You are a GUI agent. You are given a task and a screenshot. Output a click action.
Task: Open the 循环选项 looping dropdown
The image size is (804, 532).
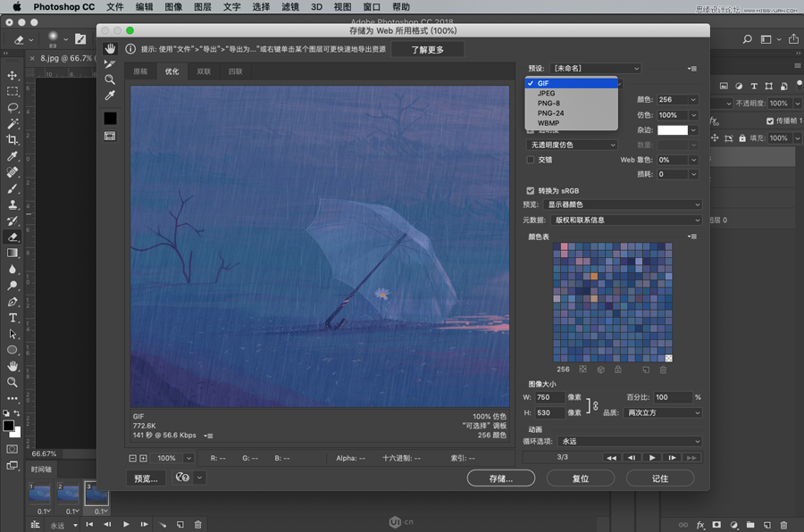click(630, 441)
